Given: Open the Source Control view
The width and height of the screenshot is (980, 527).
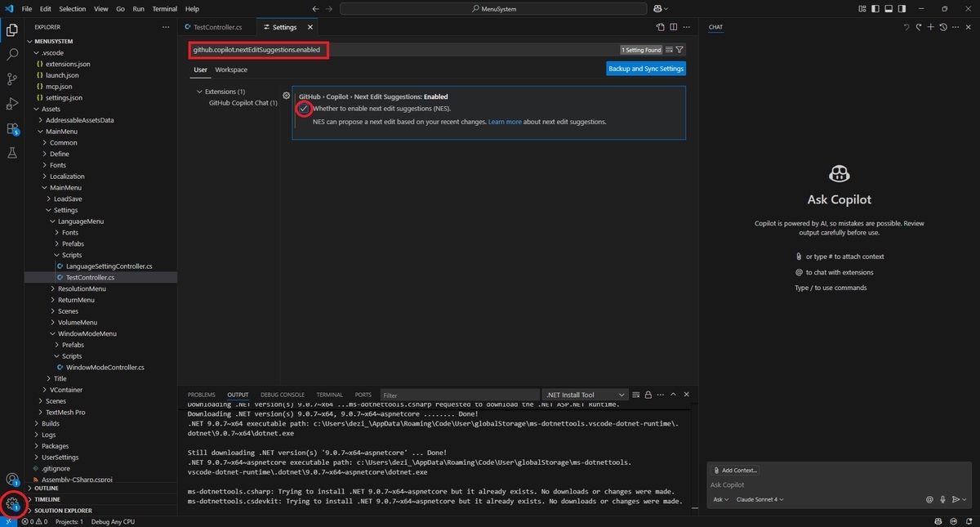Looking at the screenshot, I should coord(12,79).
